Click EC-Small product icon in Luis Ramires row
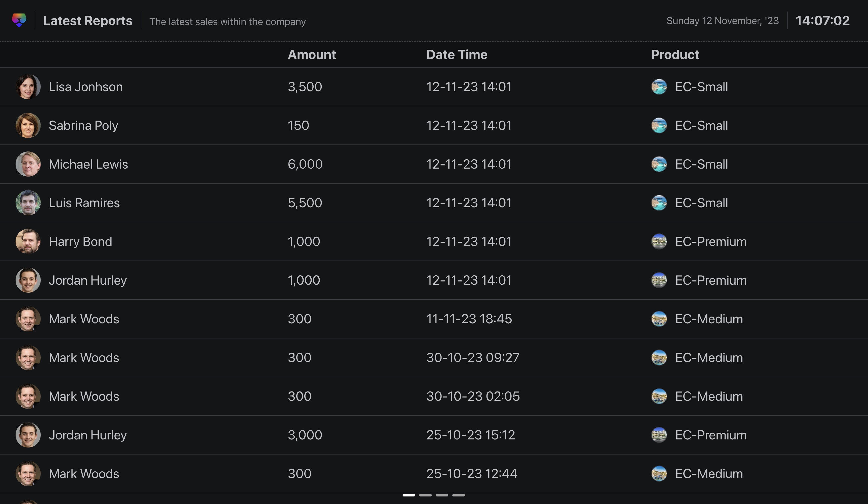Viewport: 868px width, 504px height. 659,203
